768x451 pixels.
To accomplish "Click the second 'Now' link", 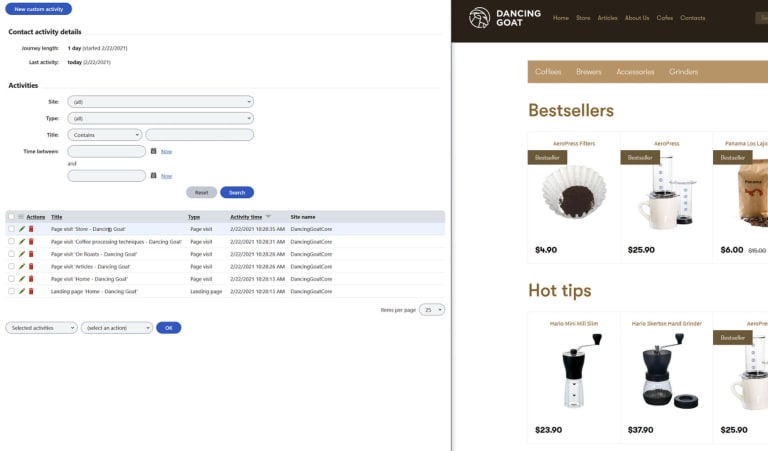I will click(167, 176).
